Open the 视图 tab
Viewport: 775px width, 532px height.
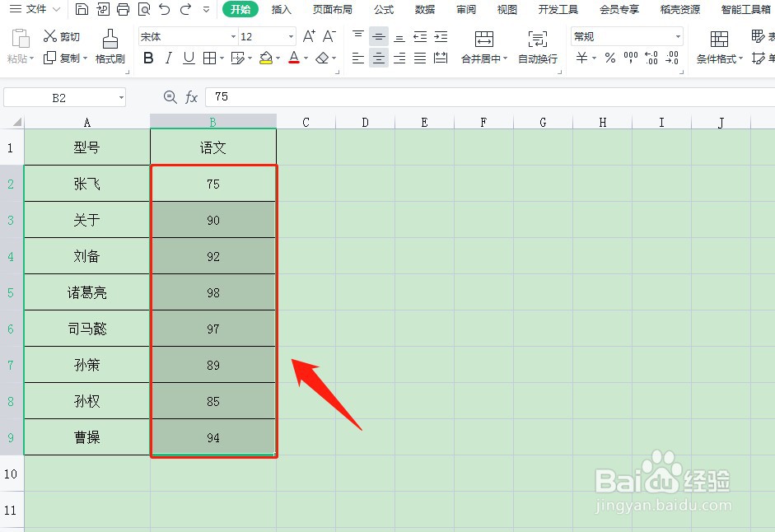pos(507,9)
